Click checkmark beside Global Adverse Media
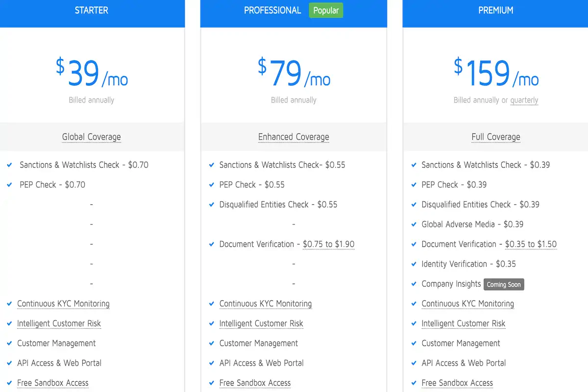The height and width of the screenshot is (392, 588). click(x=414, y=224)
